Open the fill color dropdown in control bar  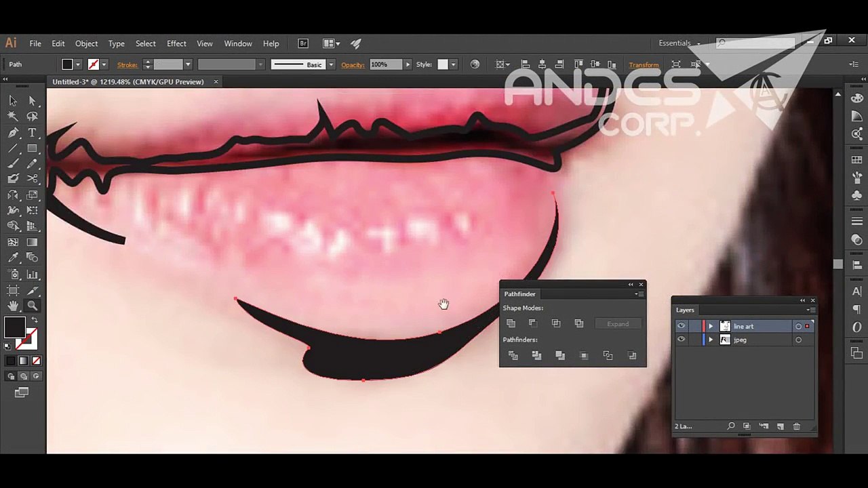78,65
